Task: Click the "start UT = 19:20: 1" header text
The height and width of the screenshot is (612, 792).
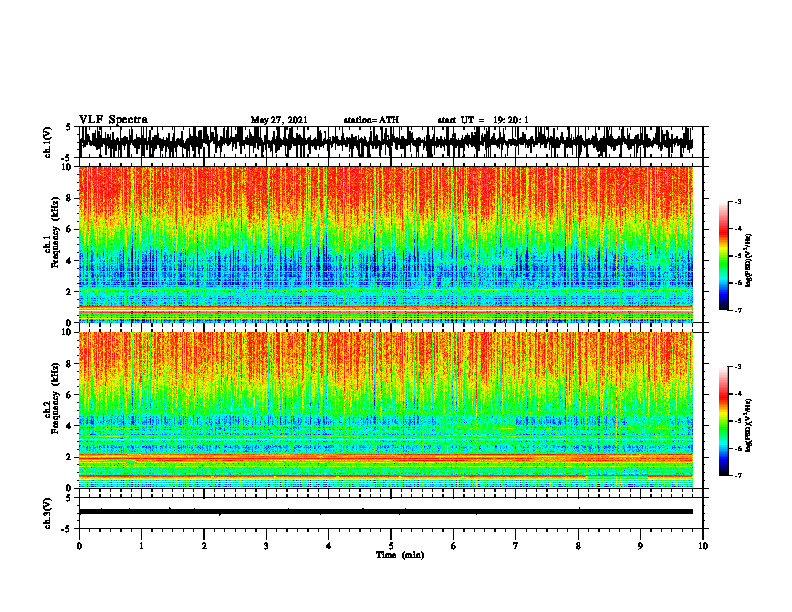Action: (483, 120)
